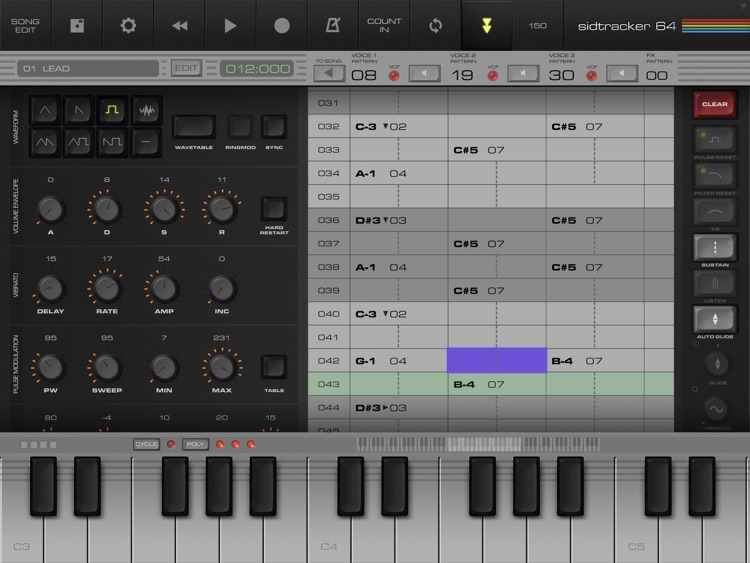Toggle the Ringmod button
The height and width of the screenshot is (563, 750).
(240, 127)
